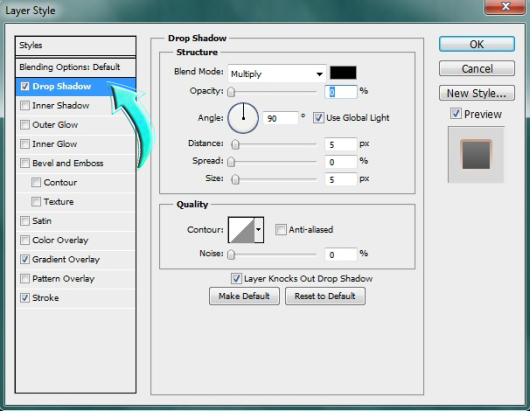
Task: Click the style preview thumbnail
Action: (x=476, y=154)
